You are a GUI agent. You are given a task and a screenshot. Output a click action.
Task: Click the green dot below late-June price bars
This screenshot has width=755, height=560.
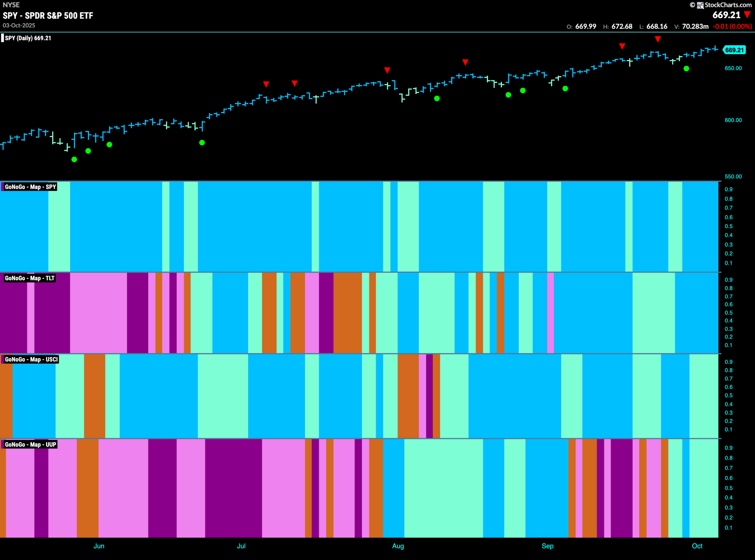pyautogui.click(x=202, y=143)
